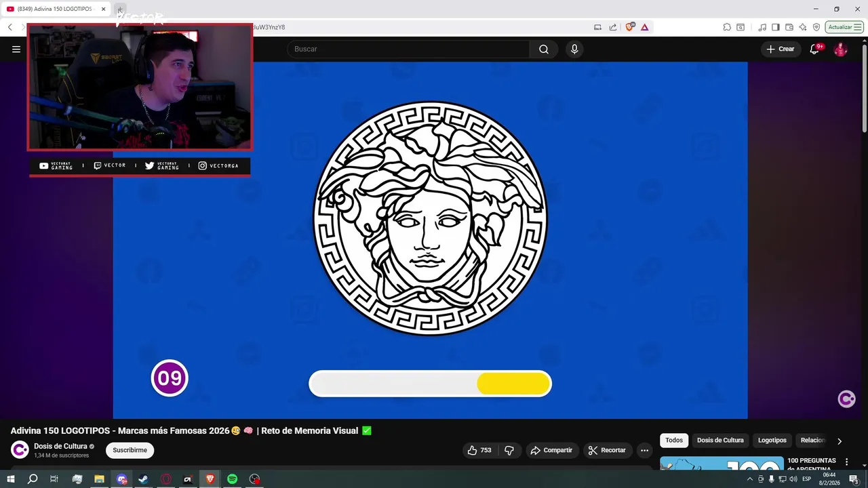Like the video with thumbs up
The width and height of the screenshot is (868, 488).
tap(479, 450)
